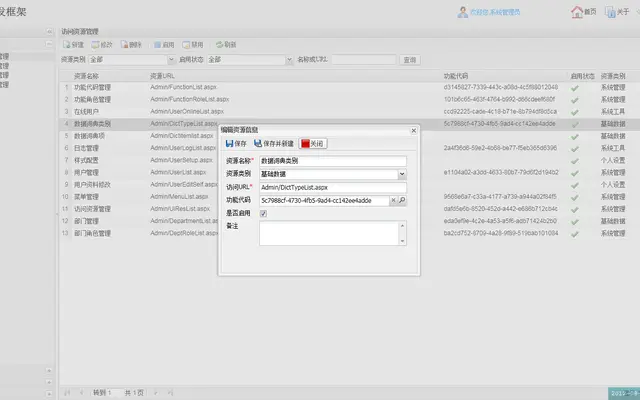Open the 启用状态 filter dropdown
This screenshot has height=400, width=640.
pos(289,60)
